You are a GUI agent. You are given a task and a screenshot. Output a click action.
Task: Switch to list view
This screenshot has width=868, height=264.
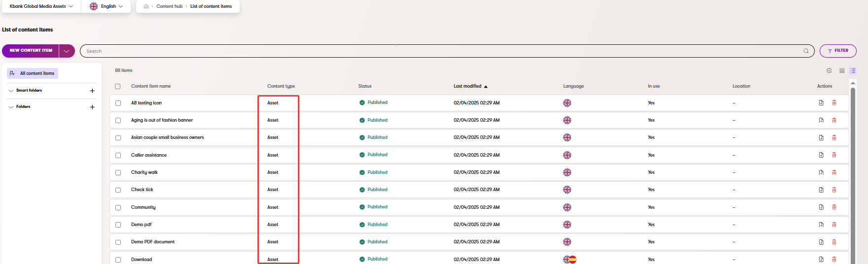point(853,70)
